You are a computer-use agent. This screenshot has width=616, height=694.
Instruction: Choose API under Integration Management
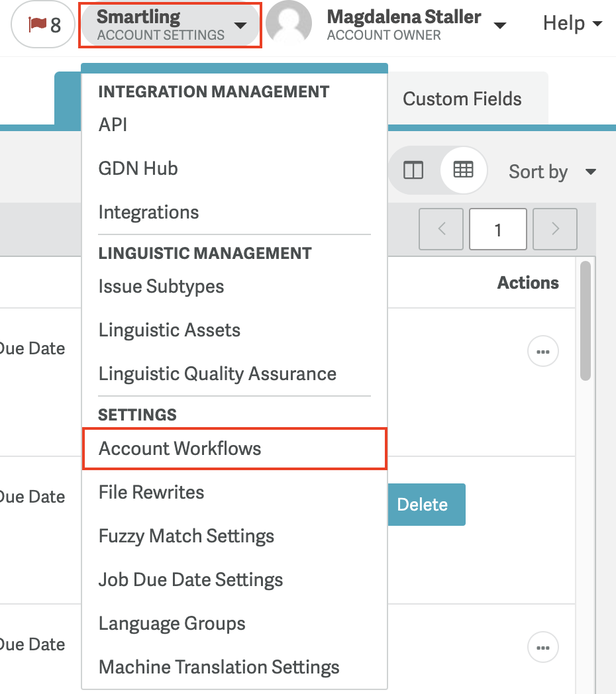[x=113, y=124]
